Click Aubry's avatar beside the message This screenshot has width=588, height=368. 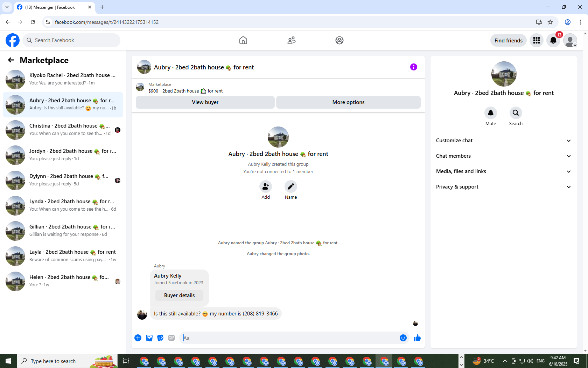142,314
